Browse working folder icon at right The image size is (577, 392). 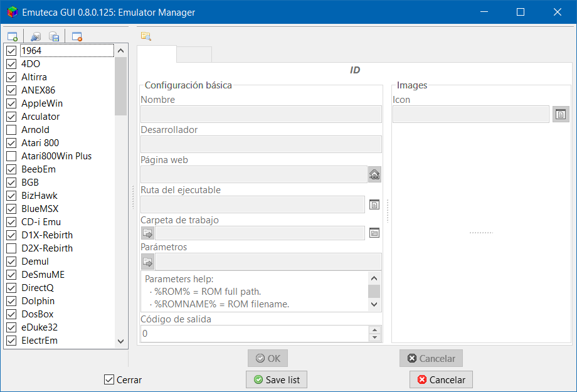click(x=374, y=233)
